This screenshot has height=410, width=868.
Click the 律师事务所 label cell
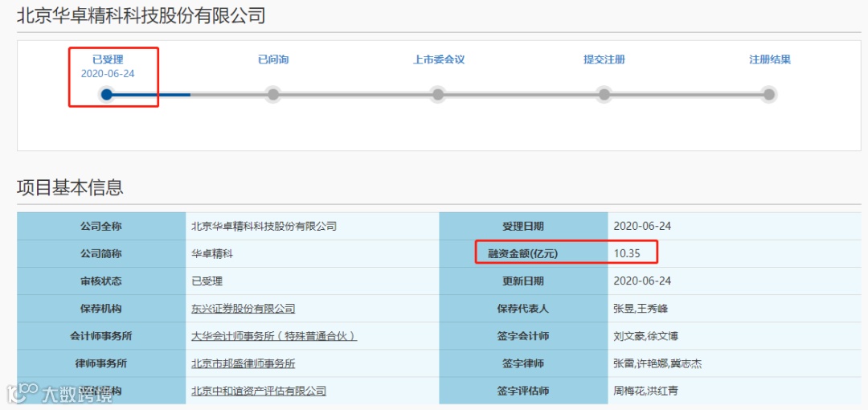pos(101,363)
